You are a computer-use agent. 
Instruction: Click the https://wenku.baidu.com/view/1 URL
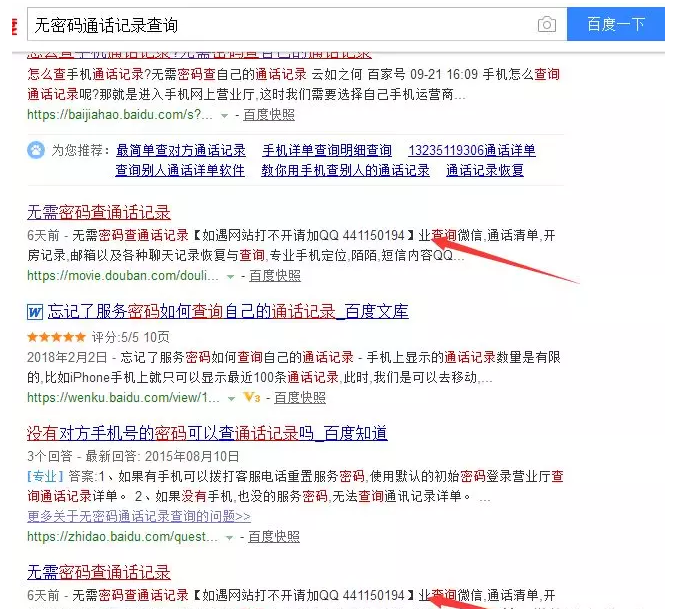click(x=124, y=398)
